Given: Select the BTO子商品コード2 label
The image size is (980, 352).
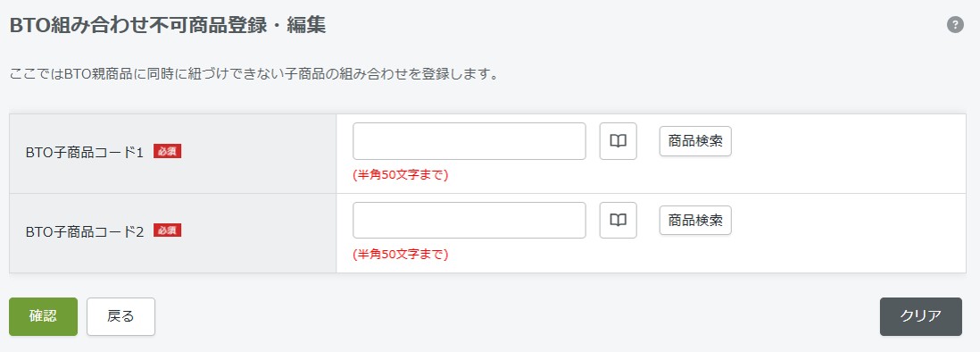Looking at the screenshot, I should point(85,231).
